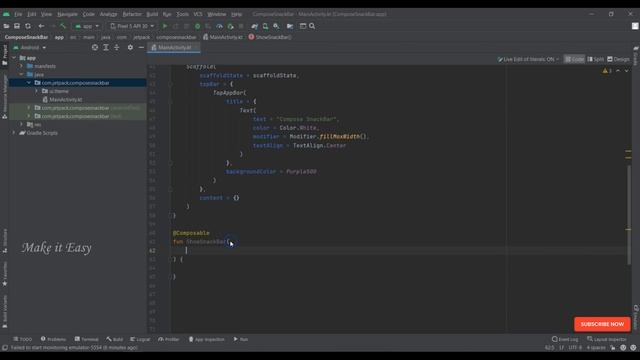Open the Android project view dropdown

29,47
